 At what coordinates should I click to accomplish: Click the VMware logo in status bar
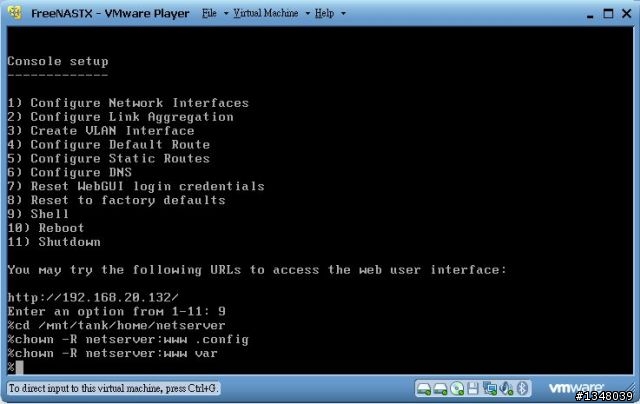coord(576,387)
